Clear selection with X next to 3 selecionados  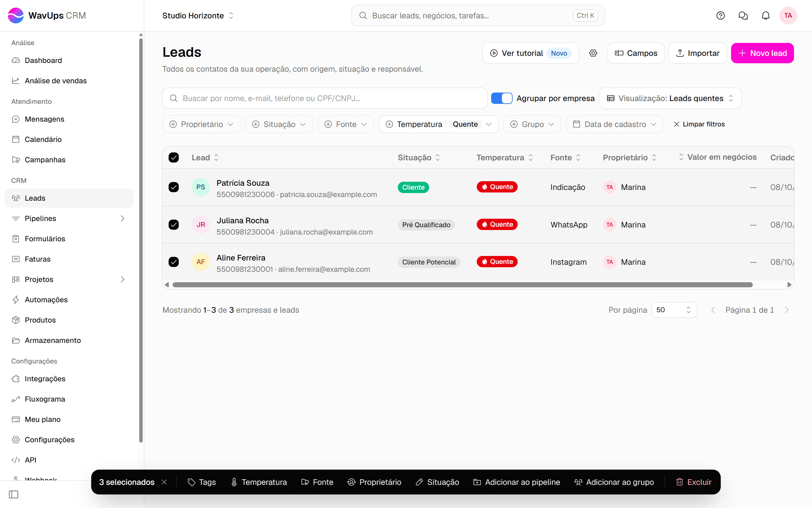(x=164, y=482)
